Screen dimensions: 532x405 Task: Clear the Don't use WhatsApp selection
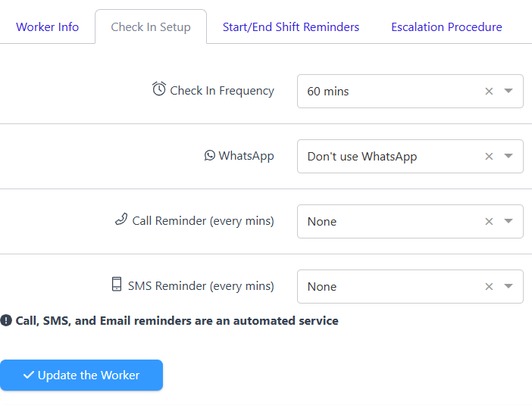[489, 156]
